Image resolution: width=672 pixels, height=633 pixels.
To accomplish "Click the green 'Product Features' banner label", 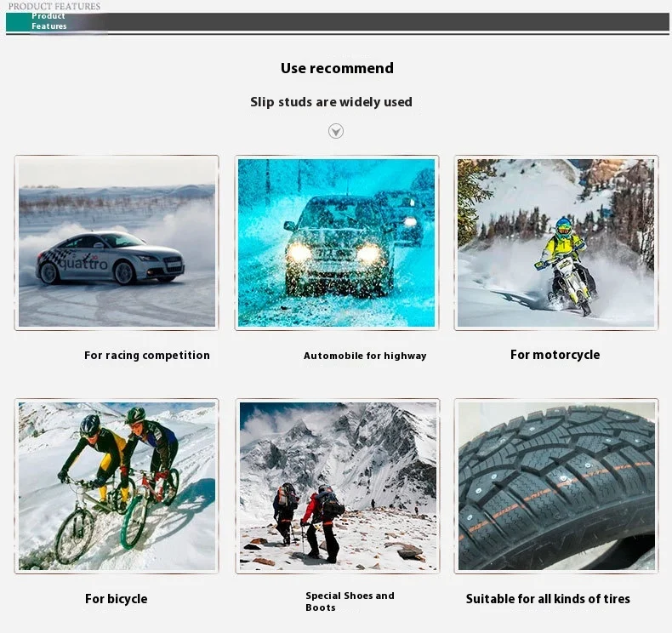I will pos(48,21).
